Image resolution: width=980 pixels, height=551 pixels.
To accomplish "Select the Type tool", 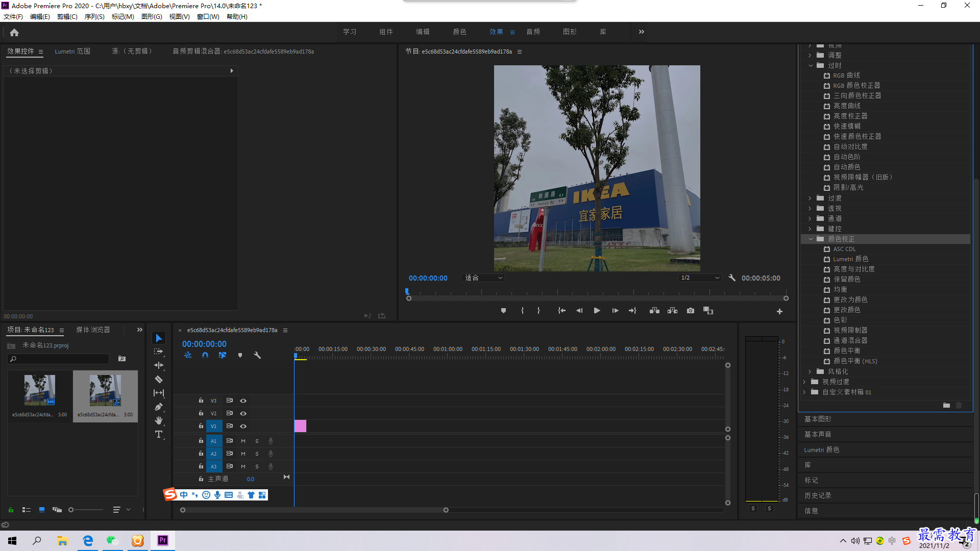I will pyautogui.click(x=159, y=434).
